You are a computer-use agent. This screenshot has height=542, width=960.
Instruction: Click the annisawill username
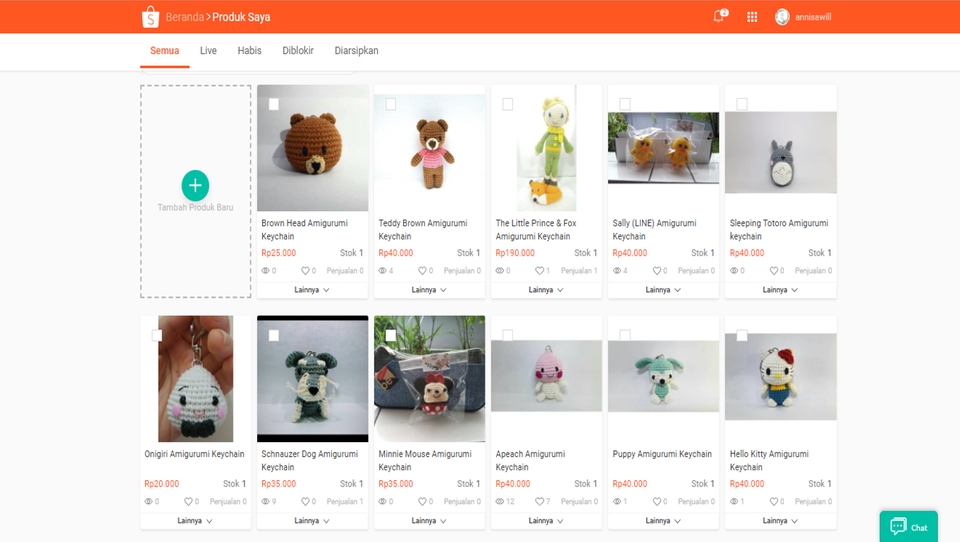click(x=813, y=17)
